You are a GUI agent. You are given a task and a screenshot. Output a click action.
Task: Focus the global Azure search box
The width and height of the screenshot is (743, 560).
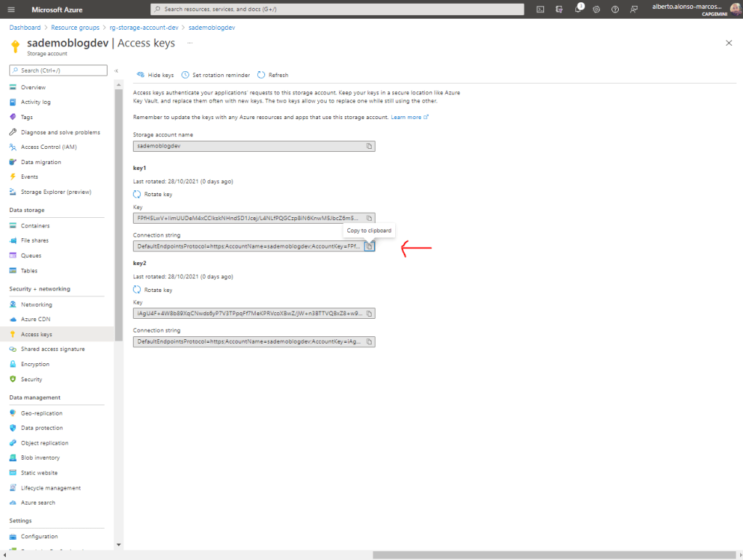(x=337, y=9)
